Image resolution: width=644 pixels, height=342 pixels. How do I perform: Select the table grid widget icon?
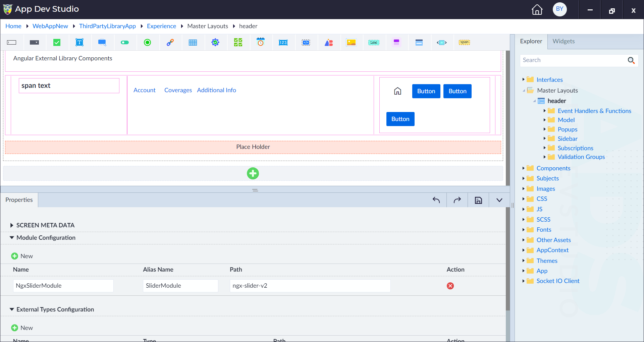(193, 42)
